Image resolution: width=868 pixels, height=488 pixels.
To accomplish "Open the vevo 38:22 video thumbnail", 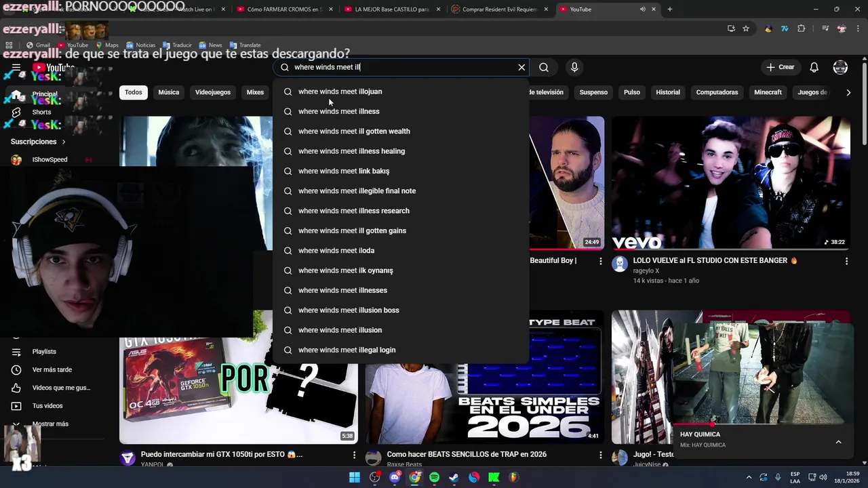I will 731,183.
